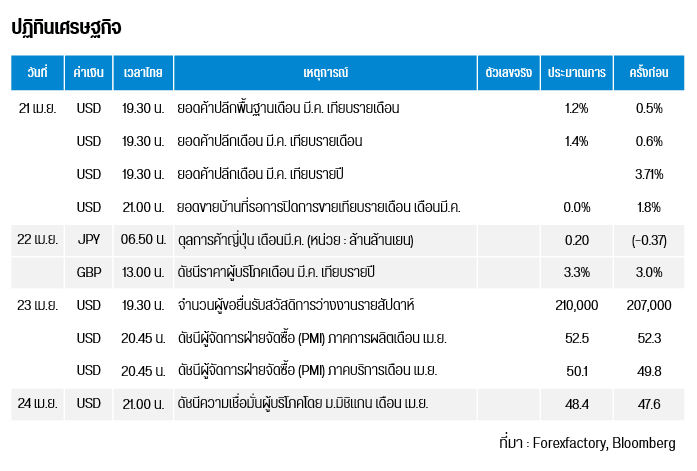Select the 23 เม.ย. date cell
This screenshot has width=697, height=471.
coord(37,305)
